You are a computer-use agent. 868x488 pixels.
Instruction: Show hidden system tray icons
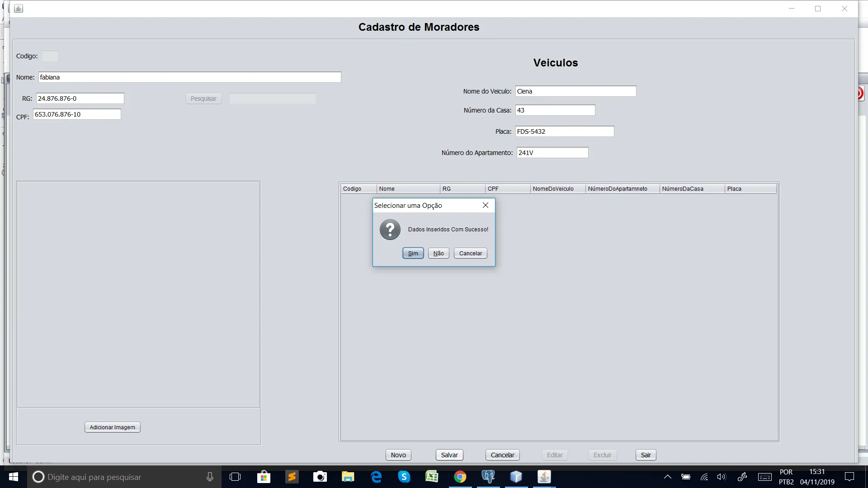pyautogui.click(x=667, y=477)
